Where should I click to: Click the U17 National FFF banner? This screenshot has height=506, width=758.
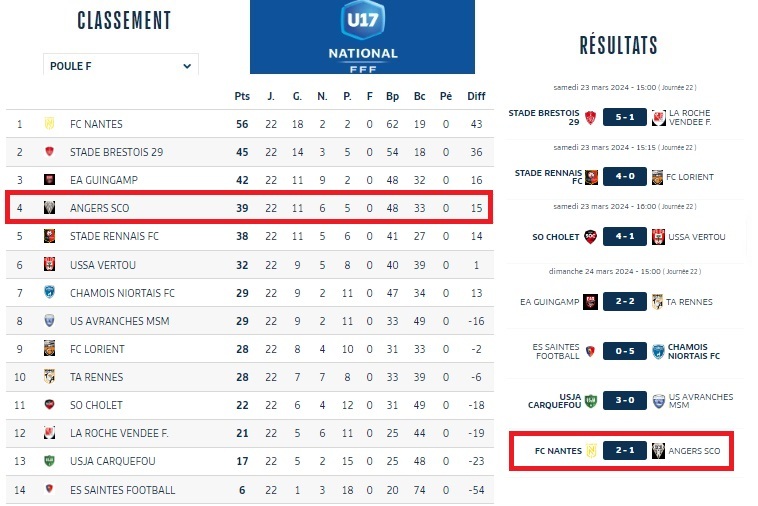point(362,37)
